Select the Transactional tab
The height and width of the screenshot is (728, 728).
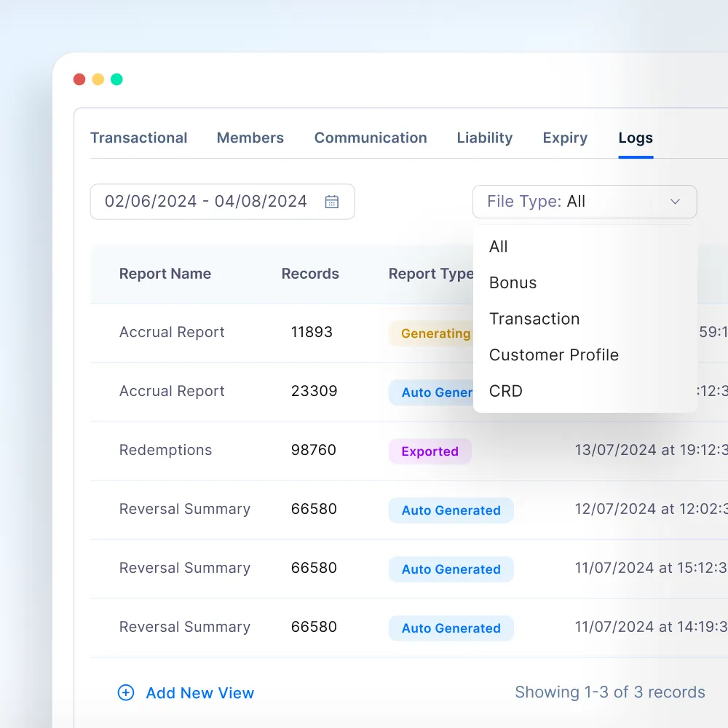138,138
